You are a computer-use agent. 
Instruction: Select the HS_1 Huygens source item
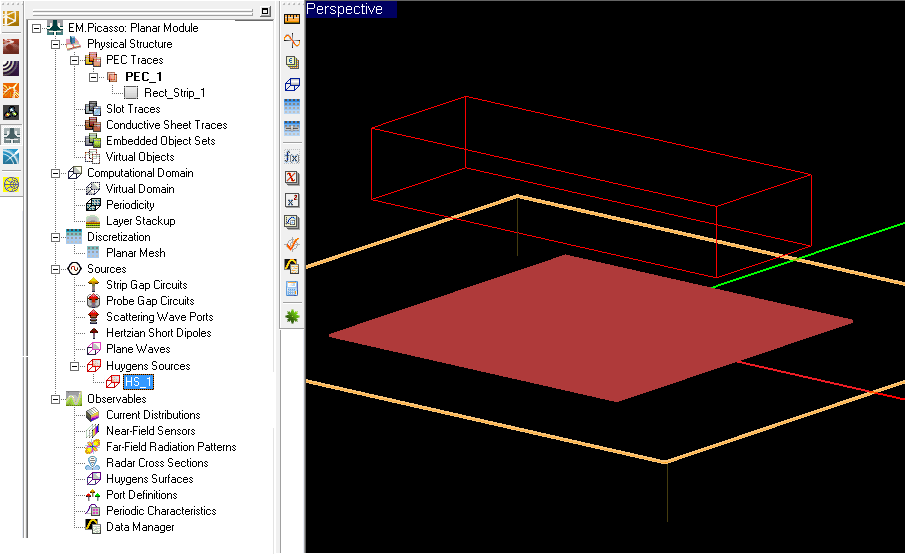pos(138,382)
